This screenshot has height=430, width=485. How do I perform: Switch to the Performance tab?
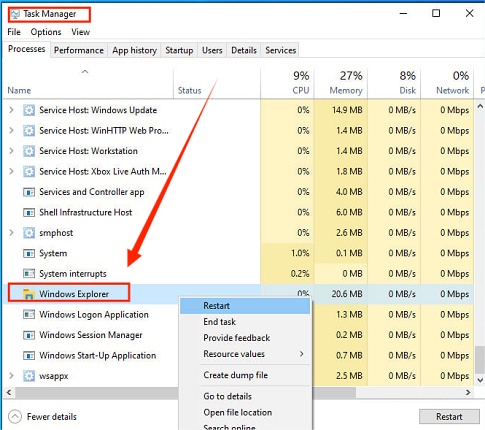tap(79, 50)
